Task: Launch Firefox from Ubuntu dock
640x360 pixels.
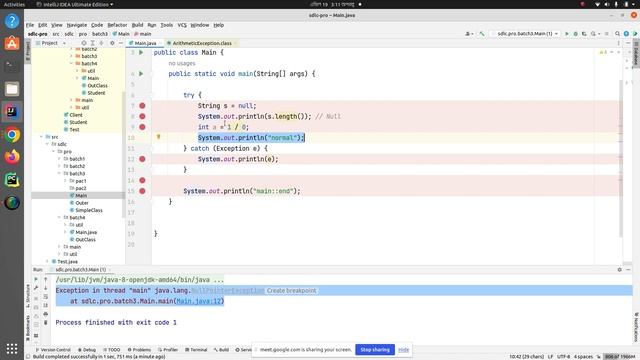Action: coord(12,157)
